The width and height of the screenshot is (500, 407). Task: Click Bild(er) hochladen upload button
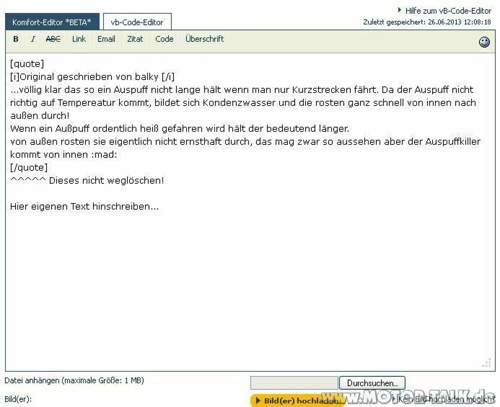coord(297,400)
